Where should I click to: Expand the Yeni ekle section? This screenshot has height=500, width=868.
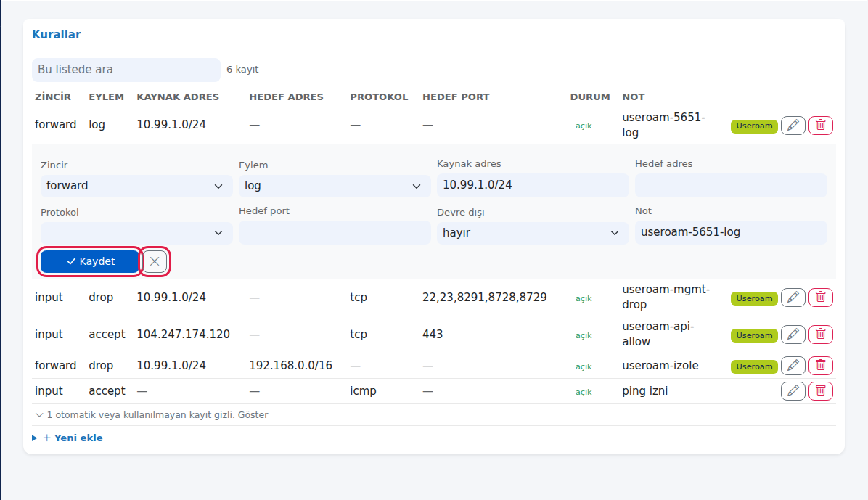click(67, 438)
